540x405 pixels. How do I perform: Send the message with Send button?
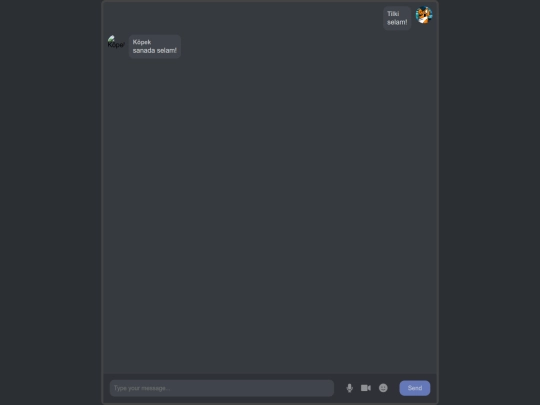point(415,388)
